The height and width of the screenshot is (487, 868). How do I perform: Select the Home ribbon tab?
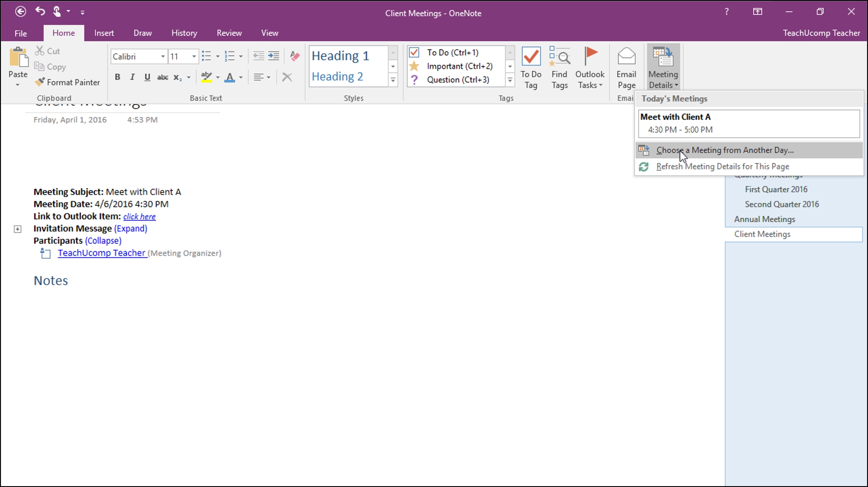[63, 33]
